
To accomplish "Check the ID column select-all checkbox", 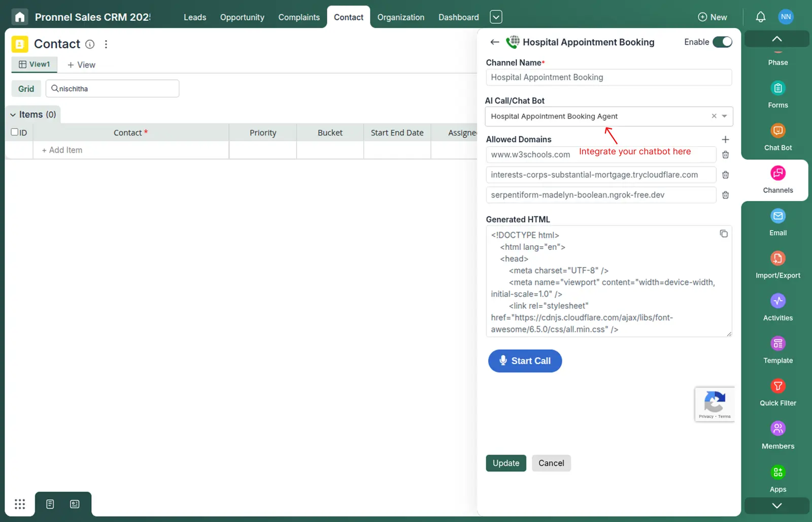I will [x=14, y=132].
